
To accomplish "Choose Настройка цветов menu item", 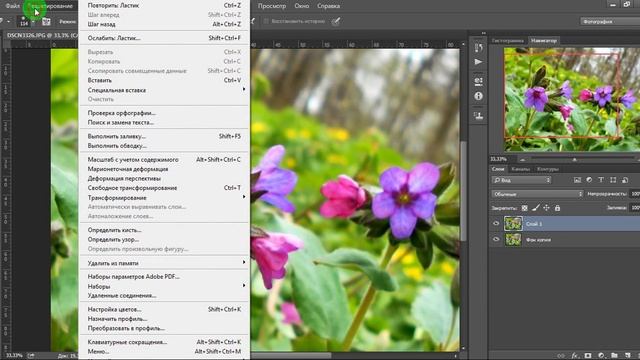I will tap(165, 309).
